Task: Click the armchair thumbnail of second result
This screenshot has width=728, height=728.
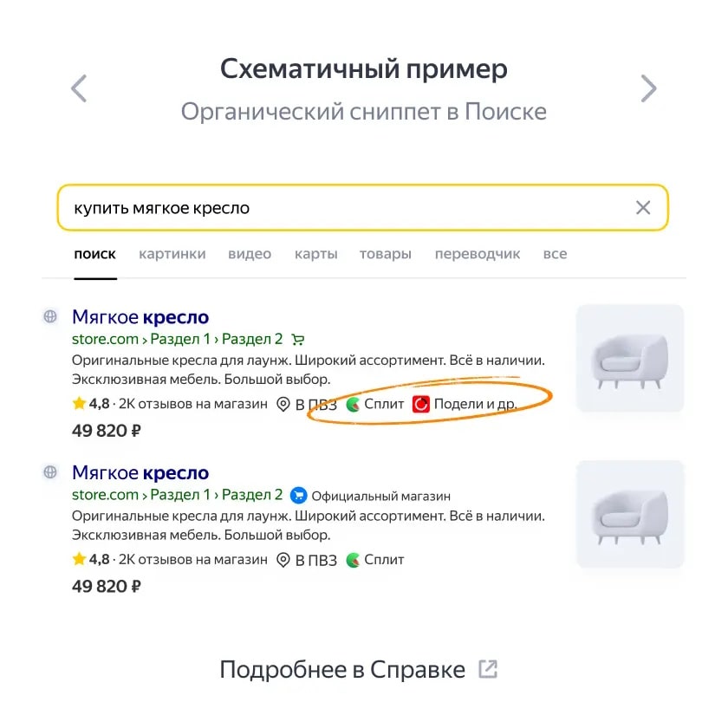Action: (x=630, y=514)
